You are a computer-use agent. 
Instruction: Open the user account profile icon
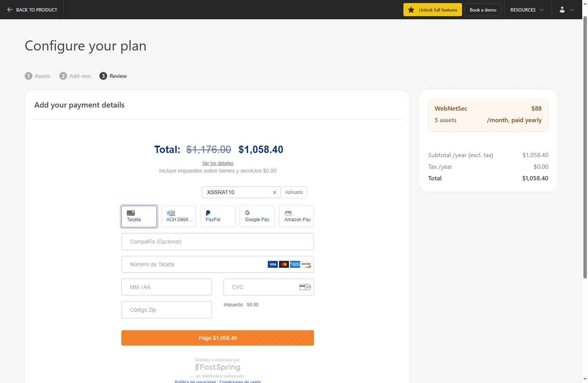coord(562,10)
